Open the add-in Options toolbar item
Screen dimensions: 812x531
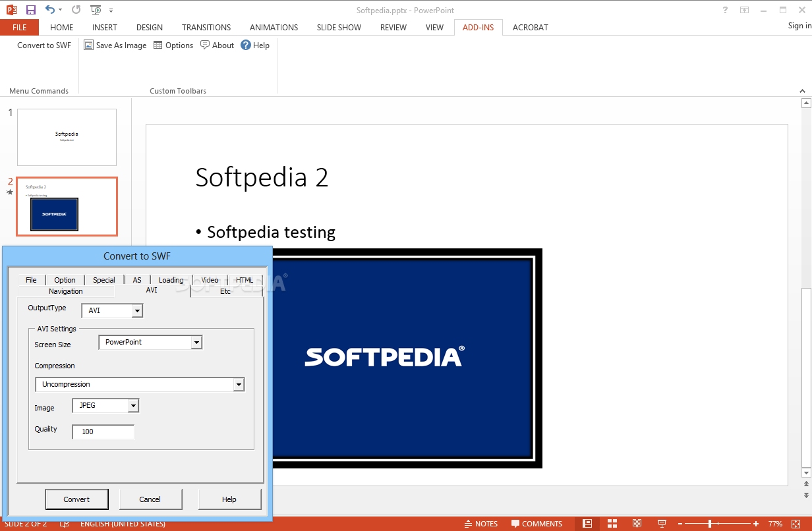pos(173,45)
